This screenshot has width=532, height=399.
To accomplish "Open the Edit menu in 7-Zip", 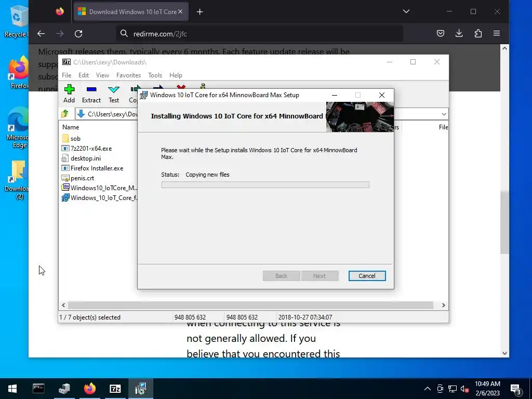I will click(84, 75).
